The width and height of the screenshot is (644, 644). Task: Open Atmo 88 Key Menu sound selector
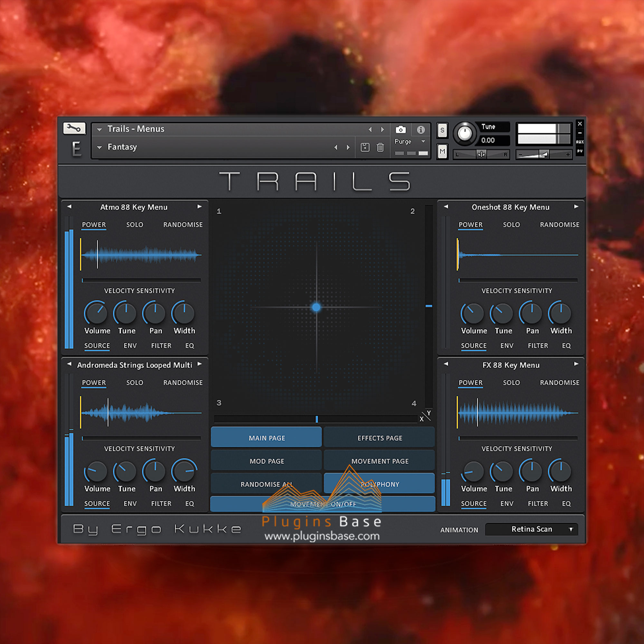pos(134,207)
